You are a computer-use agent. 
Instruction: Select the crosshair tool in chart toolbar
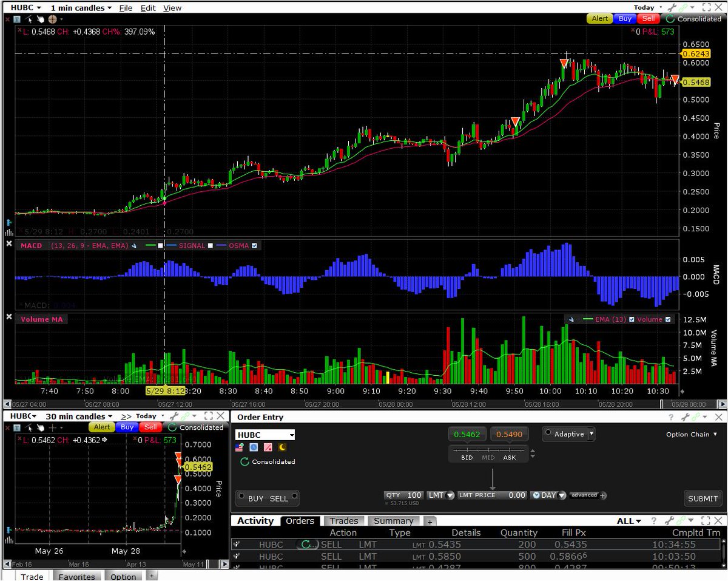click(52, 19)
